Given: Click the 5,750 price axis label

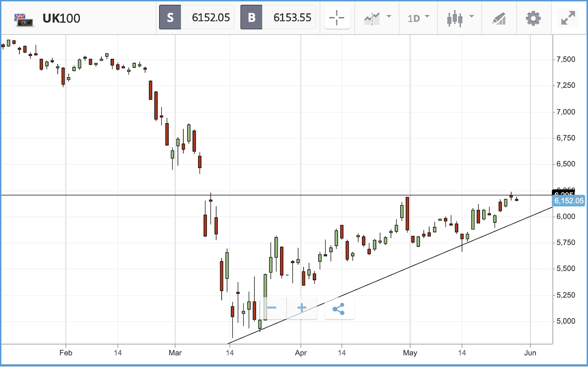Looking at the screenshot, I should [566, 243].
